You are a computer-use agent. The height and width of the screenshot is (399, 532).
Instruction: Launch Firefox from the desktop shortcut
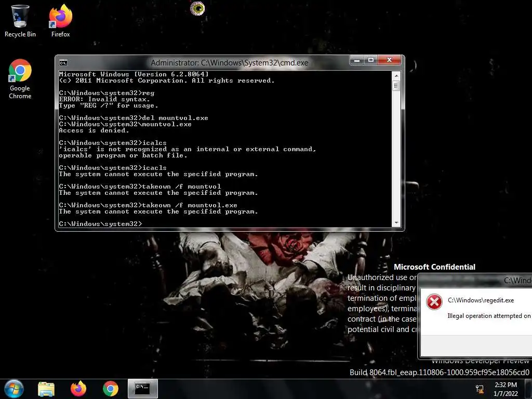click(60, 21)
